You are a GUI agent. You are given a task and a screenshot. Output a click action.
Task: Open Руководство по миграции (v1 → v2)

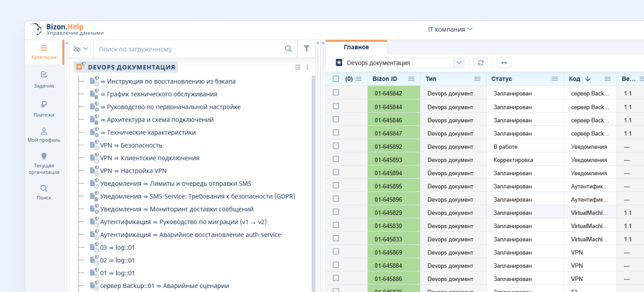pyautogui.click(x=183, y=222)
